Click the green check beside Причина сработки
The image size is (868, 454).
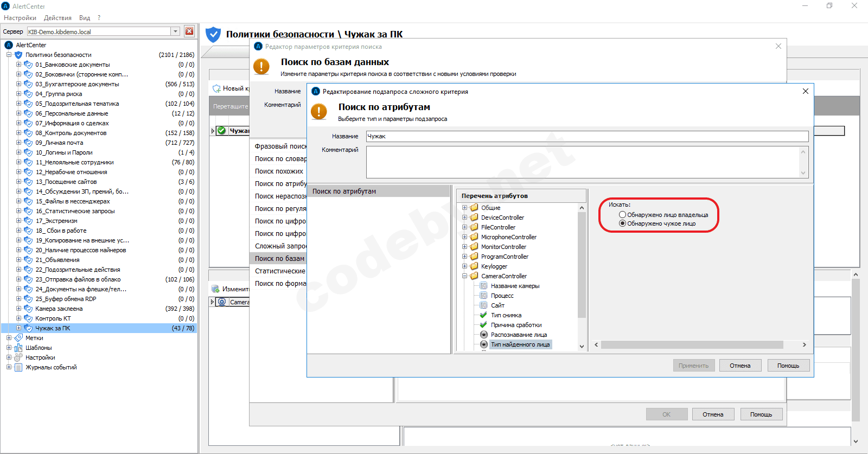click(x=484, y=325)
